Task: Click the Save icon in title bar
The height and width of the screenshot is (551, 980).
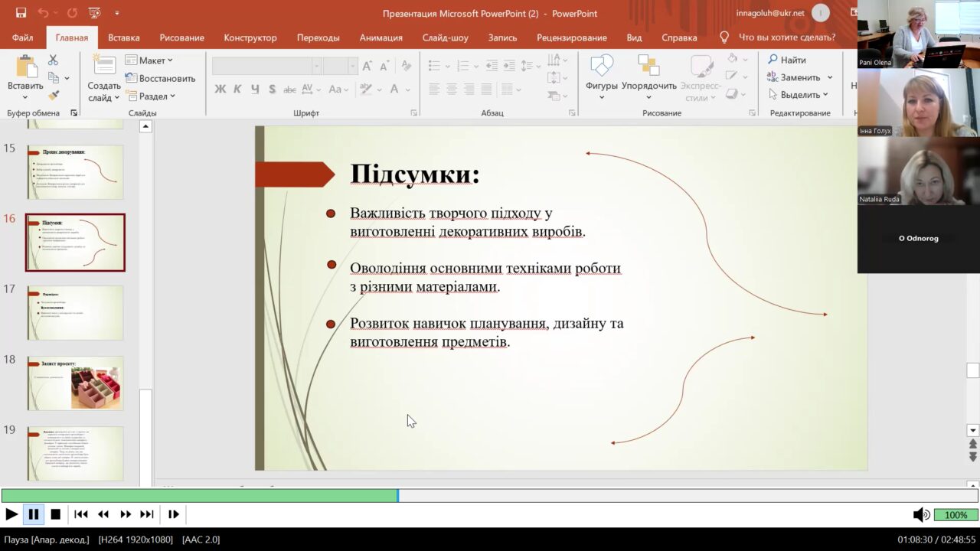Action: tap(21, 13)
